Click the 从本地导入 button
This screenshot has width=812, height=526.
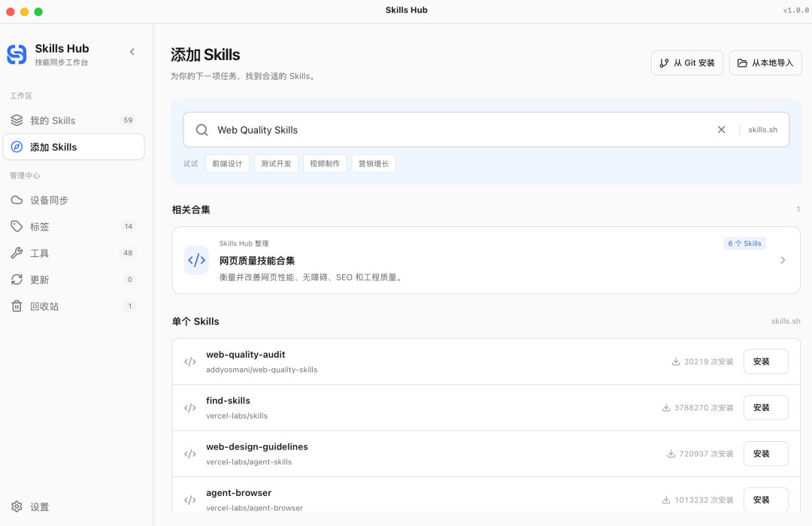tap(765, 62)
